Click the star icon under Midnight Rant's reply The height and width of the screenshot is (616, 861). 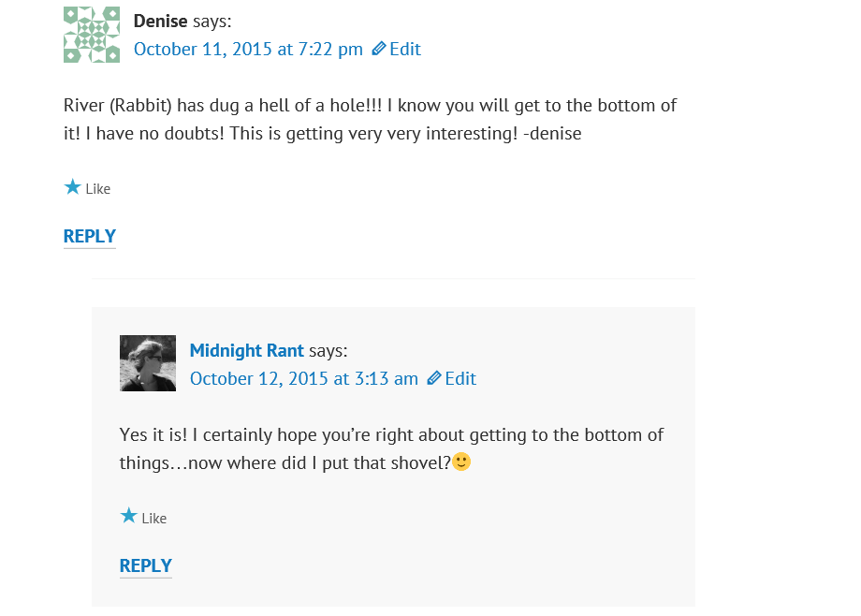(x=129, y=517)
